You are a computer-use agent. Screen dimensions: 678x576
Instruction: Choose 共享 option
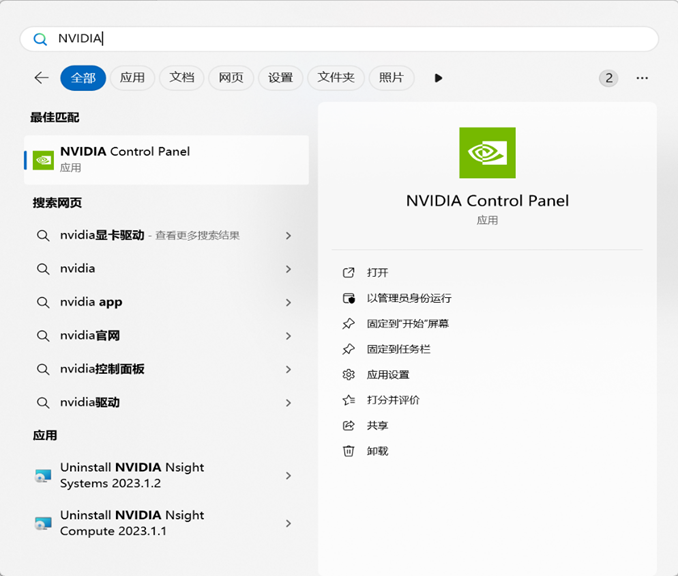pyautogui.click(x=377, y=426)
